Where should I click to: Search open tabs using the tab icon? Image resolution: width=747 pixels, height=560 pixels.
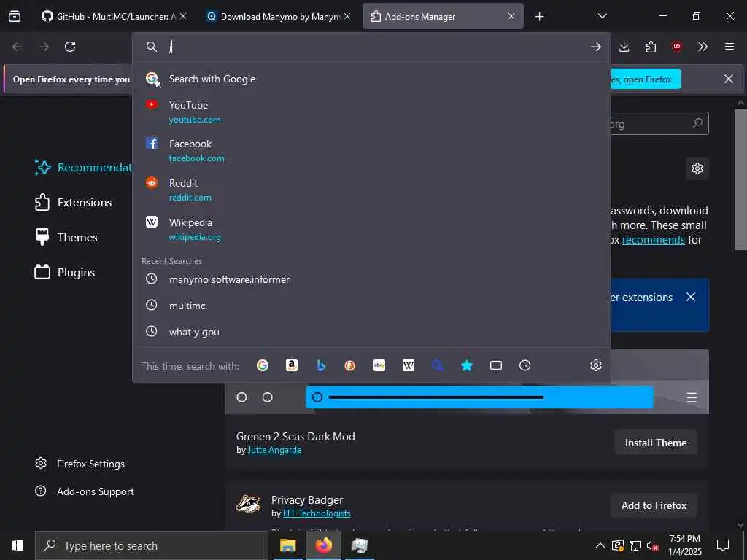pos(496,365)
